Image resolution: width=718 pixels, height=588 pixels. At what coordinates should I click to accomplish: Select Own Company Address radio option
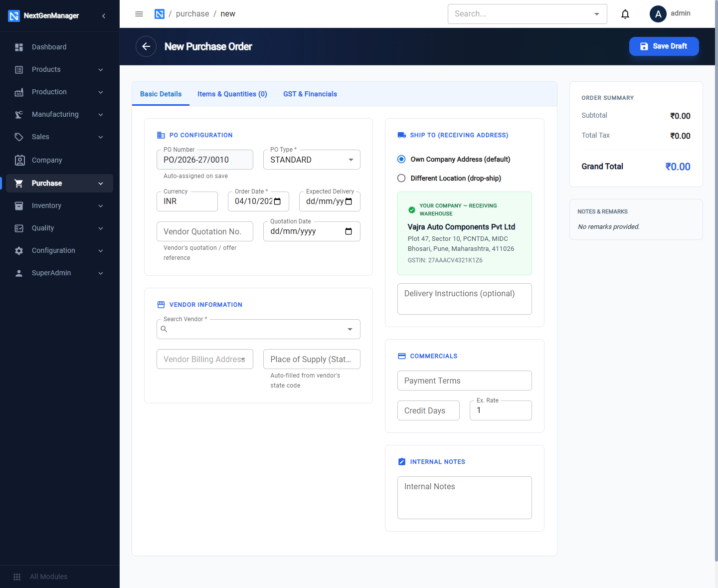coord(401,159)
